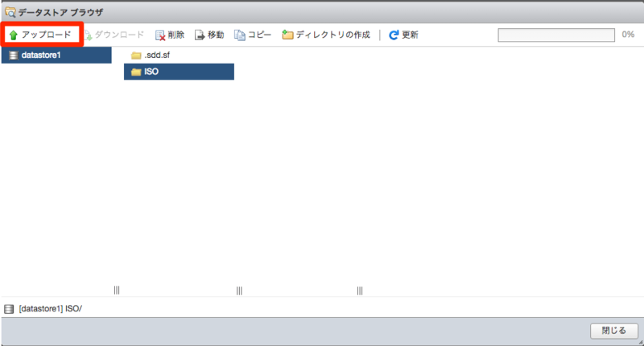Screen dimensions: 644x346
Task: Click the first column resize handle
Action: [117, 290]
